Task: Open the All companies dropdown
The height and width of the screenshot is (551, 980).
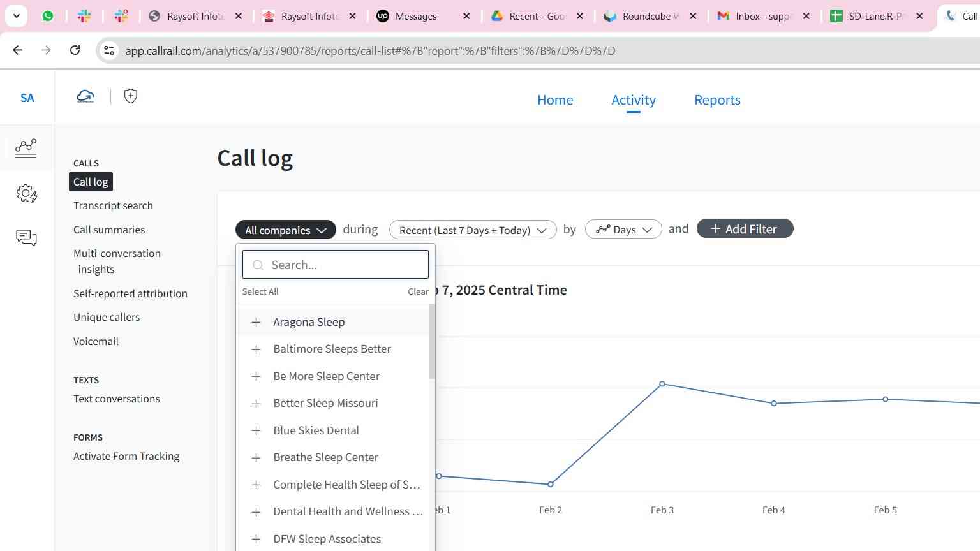Action: [x=286, y=230]
